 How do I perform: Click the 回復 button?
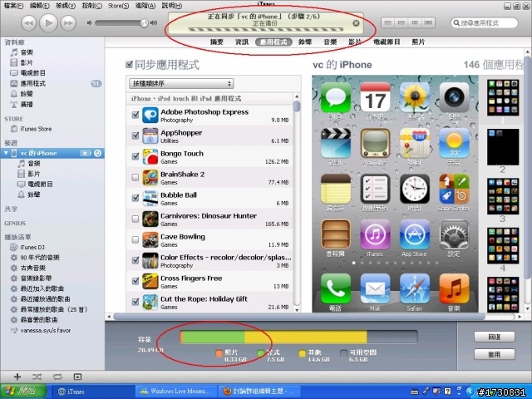(x=495, y=337)
